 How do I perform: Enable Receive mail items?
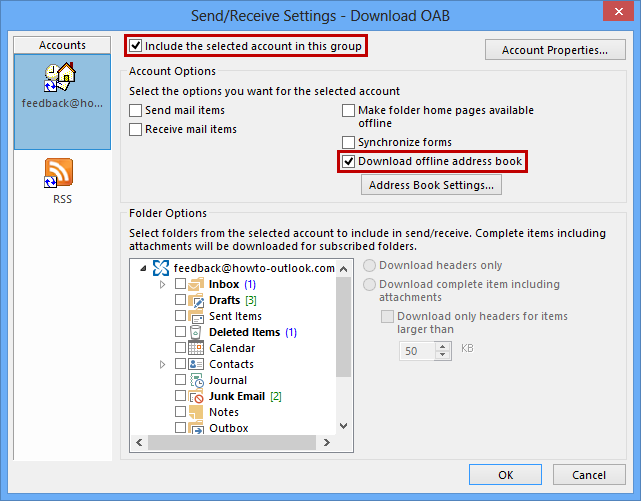click(135, 129)
